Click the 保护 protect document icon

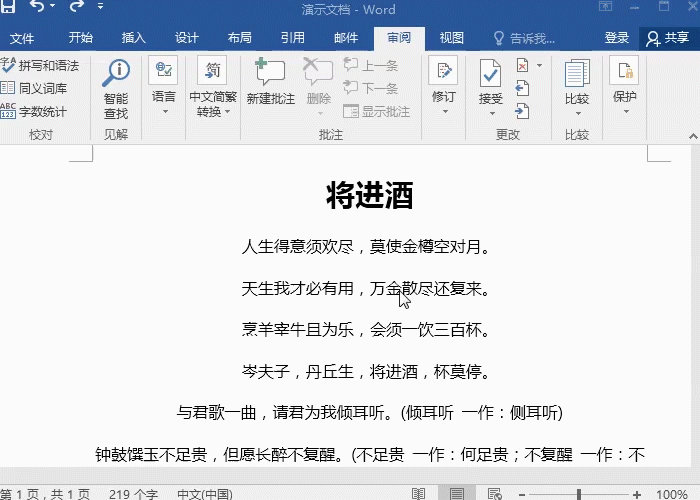click(624, 70)
